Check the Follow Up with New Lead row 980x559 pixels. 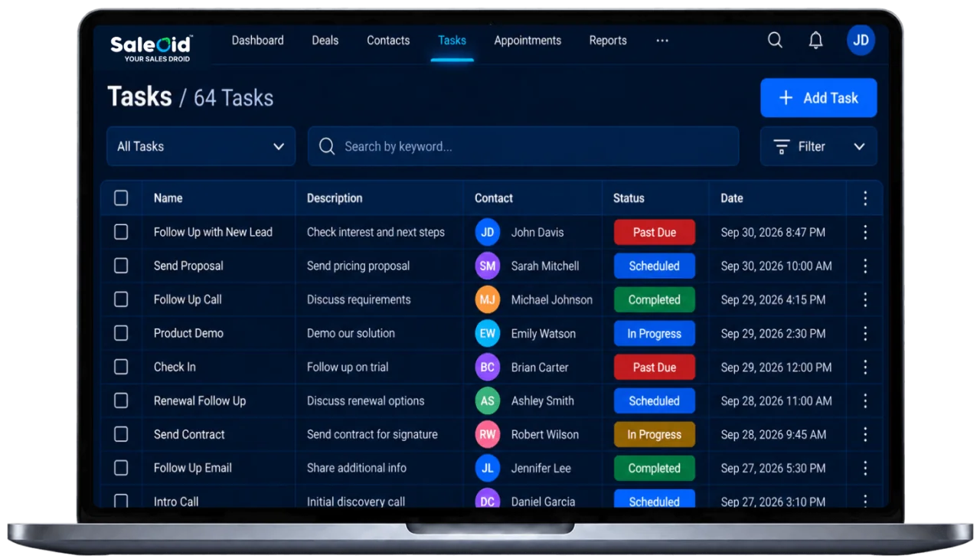coord(121,232)
